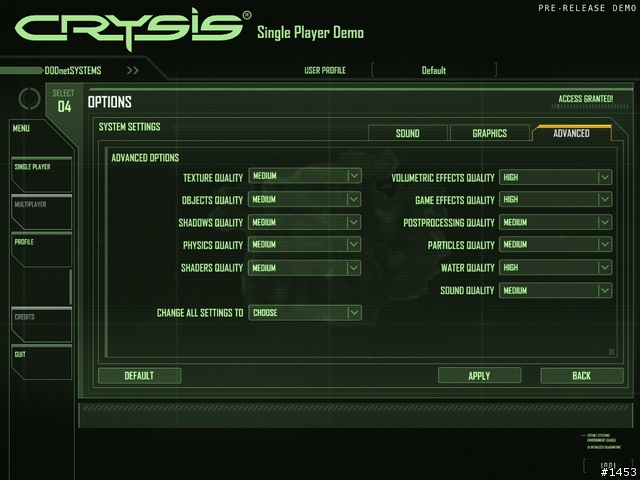640x480 pixels.
Task: Click the Crysis logo
Action: click(x=133, y=29)
